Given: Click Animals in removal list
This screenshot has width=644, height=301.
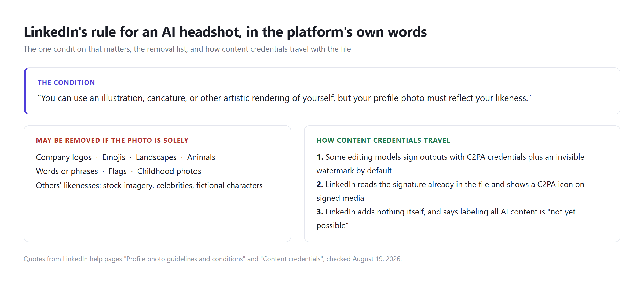Looking at the screenshot, I should pos(201,157).
